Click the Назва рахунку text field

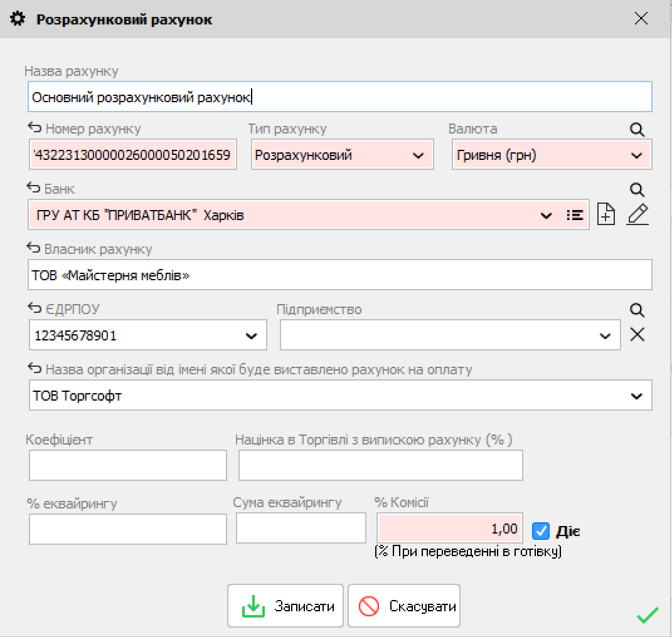click(x=339, y=97)
